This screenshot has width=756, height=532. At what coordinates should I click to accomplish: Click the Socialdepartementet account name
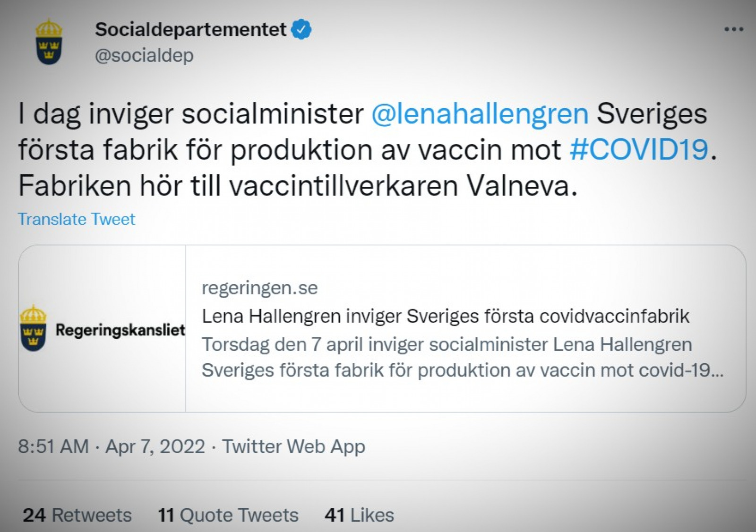coord(190,29)
